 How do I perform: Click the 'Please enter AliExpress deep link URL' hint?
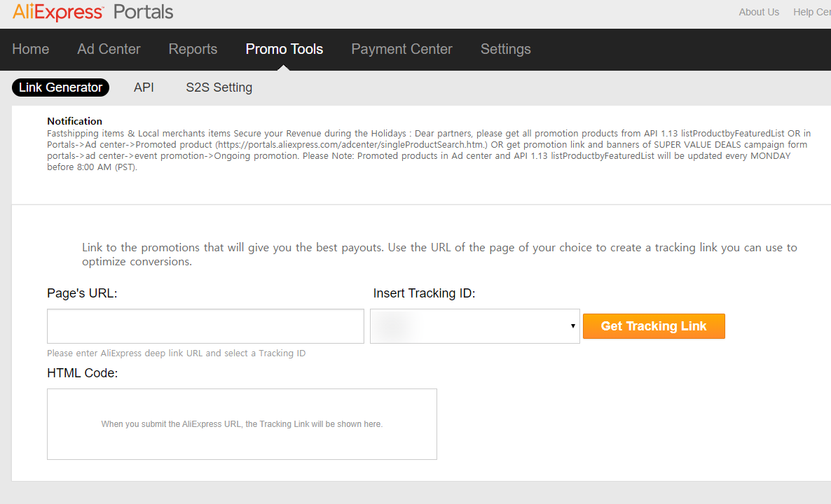click(177, 353)
